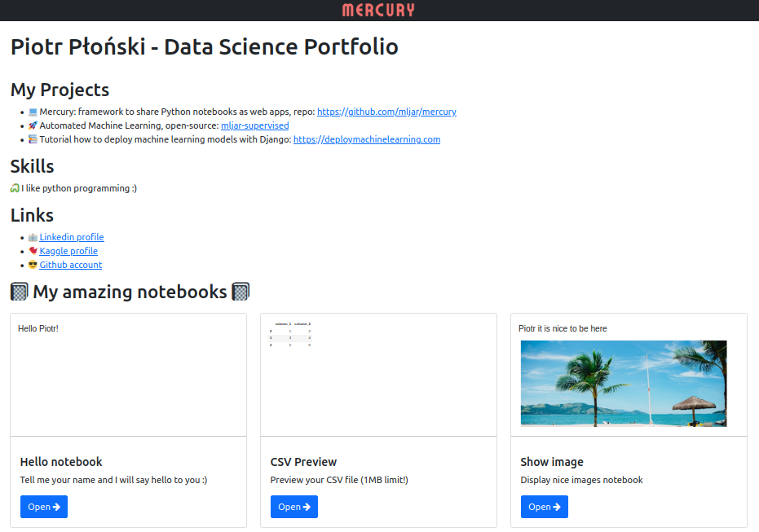
Task: Open the Kaggle profile link
Action: tap(68, 251)
